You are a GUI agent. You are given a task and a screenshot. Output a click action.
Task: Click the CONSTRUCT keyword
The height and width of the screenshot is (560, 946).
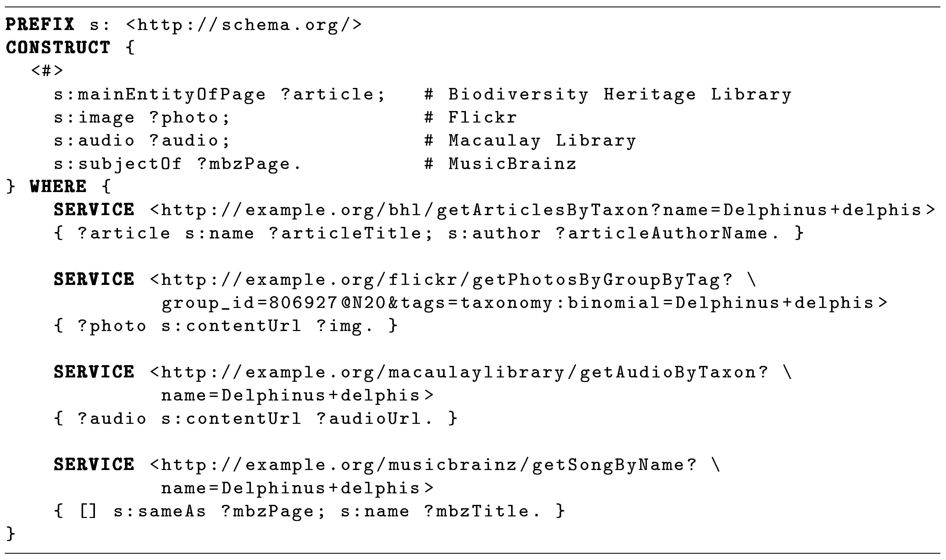pyautogui.click(x=58, y=48)
